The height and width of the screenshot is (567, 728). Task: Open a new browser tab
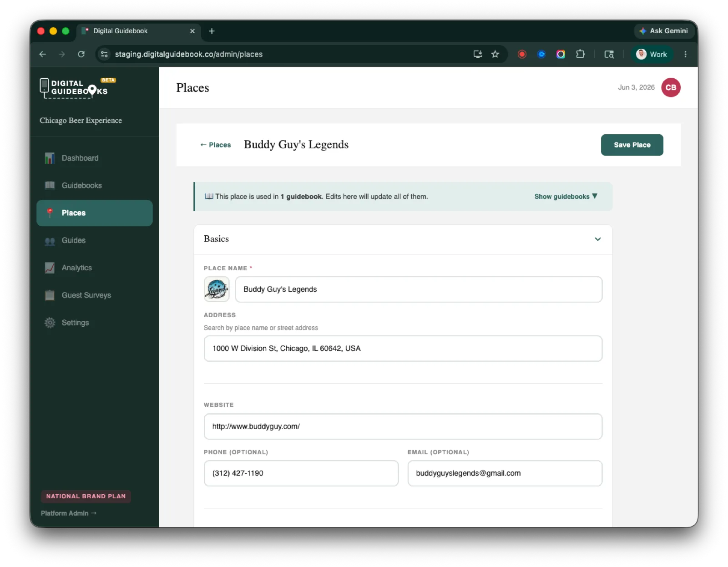click(x=212, y=31)
